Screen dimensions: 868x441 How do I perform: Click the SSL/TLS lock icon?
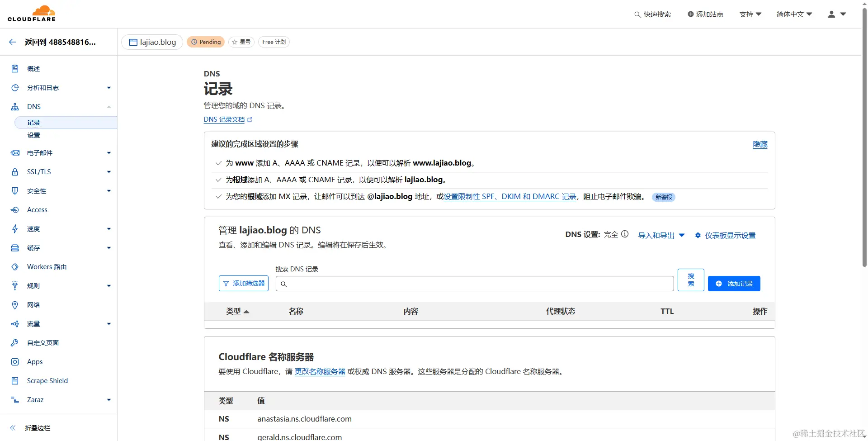[x=15, y=172]
